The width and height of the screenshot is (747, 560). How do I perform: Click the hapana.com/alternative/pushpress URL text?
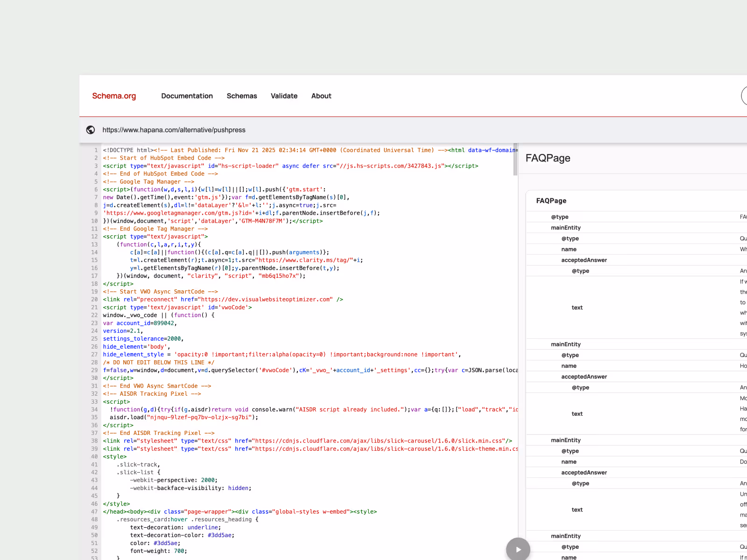coord(174,130)
